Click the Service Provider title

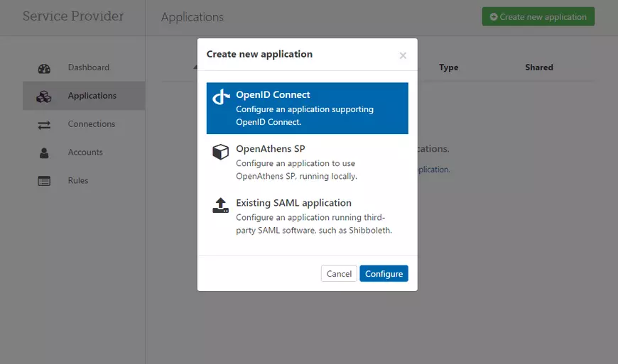(73, 16)
